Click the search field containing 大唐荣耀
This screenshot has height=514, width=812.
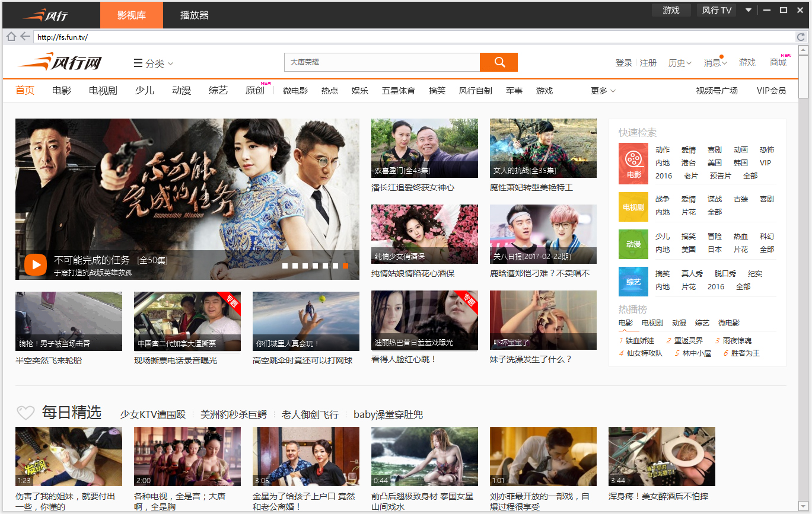click(x=382, y=62)
